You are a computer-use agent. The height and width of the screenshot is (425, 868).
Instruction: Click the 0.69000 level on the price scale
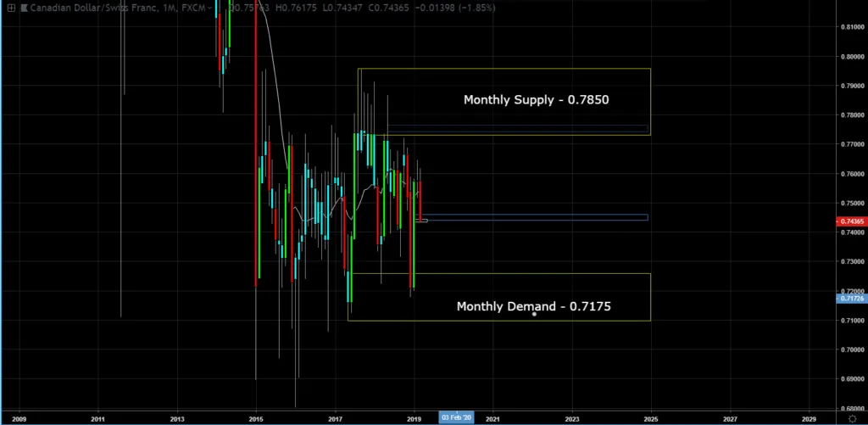coord(853,379)
